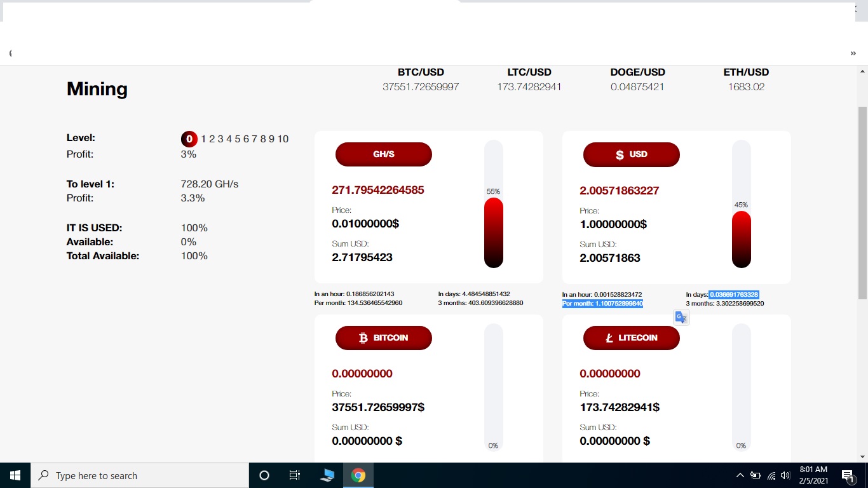
Task: Switch to Chrome in the taskbar
Action: [x=358, y=475]
